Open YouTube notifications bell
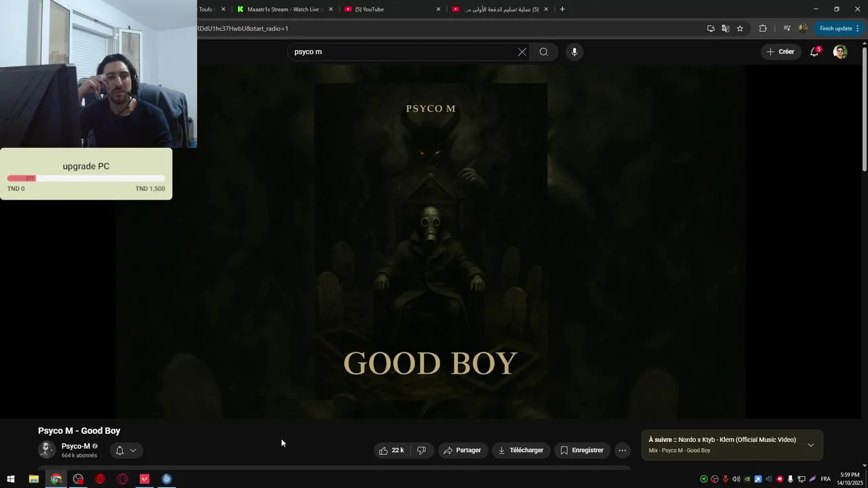 (814, 52)
